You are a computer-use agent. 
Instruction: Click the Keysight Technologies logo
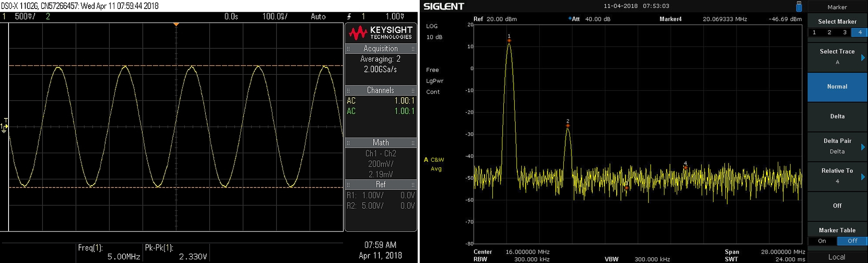381,33
